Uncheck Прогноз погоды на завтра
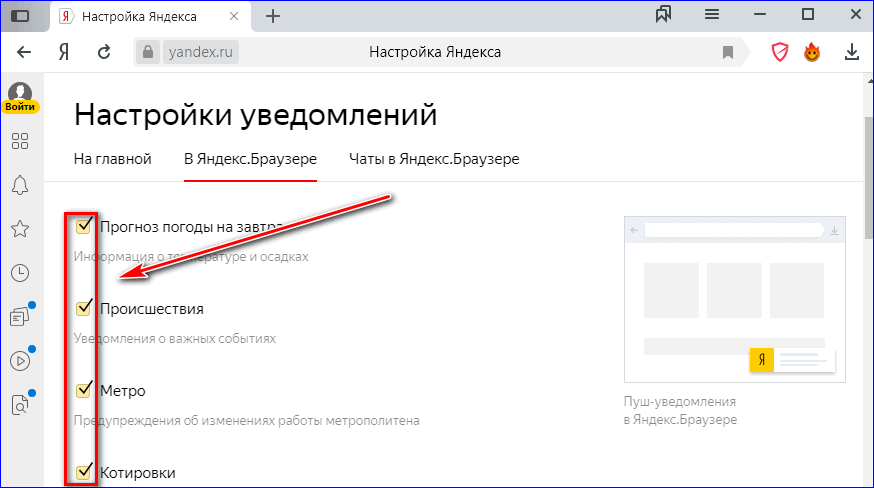The height and width of the screenshot is (488, 874). (84, 225)
